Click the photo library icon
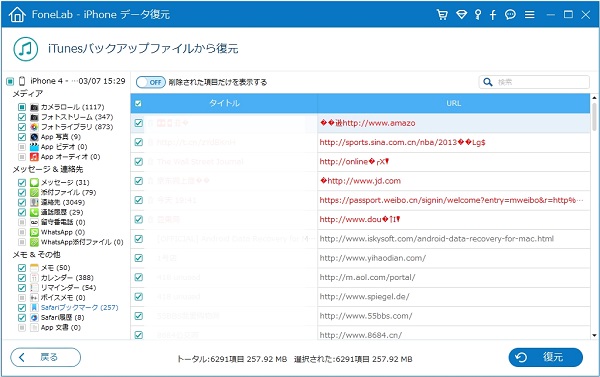Image resolution: width=600 pixels, height=377 pixels. click(34, 127)
